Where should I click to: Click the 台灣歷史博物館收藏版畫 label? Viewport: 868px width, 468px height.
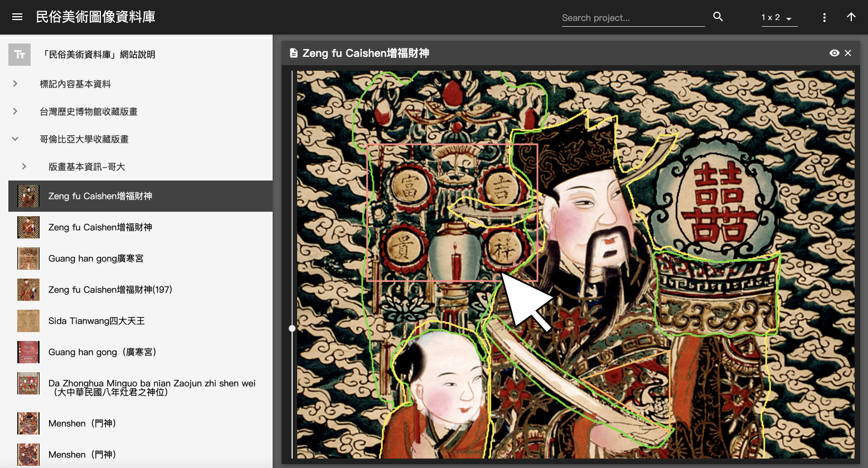pos(89,112)
